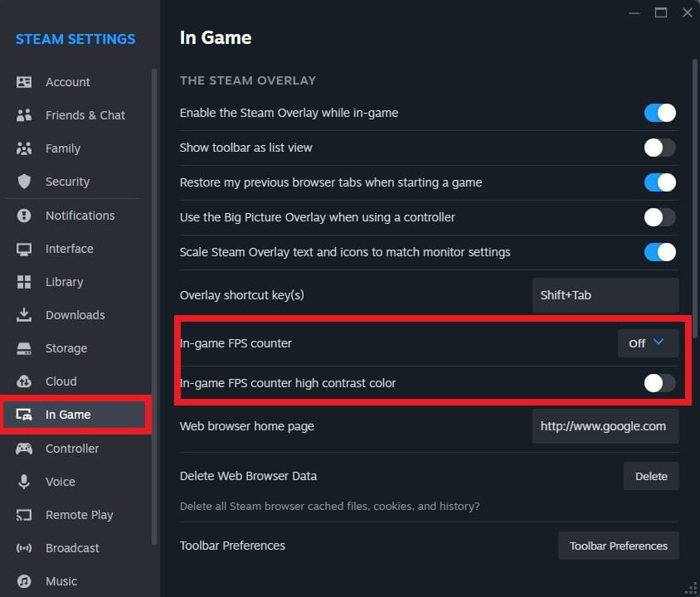Image resolution: width=700 pixels, height=597 pixels.
Task: Select the Cloud icon in sidebar
Action: [24, 381]
